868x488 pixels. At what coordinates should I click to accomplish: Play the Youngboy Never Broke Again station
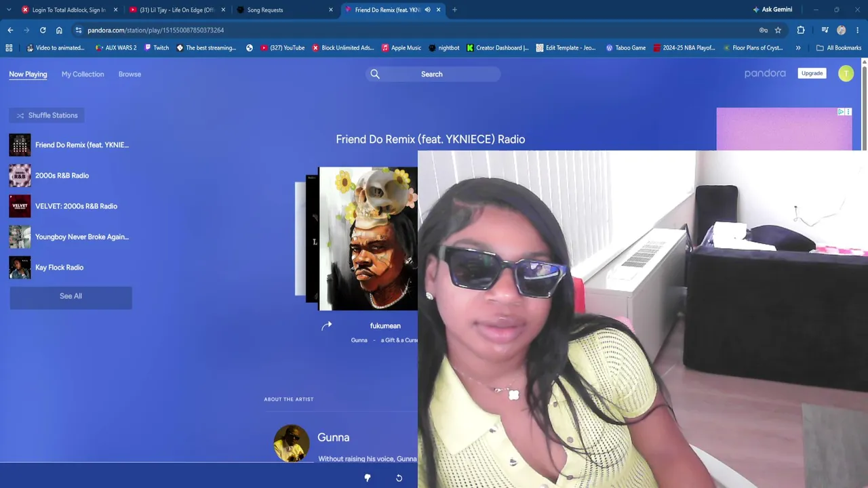(x=69, y=237)
